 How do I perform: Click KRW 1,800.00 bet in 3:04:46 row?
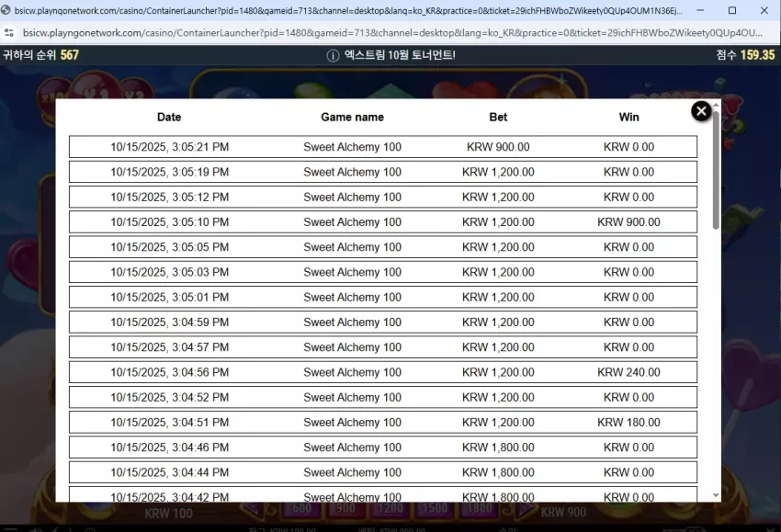(x=498, y=447)
